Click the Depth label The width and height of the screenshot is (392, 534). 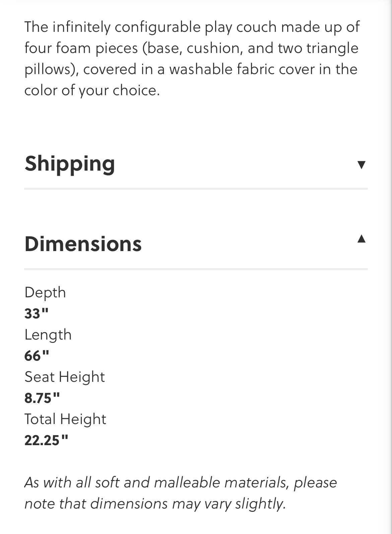pyautogui.click(x=45, y=292)
